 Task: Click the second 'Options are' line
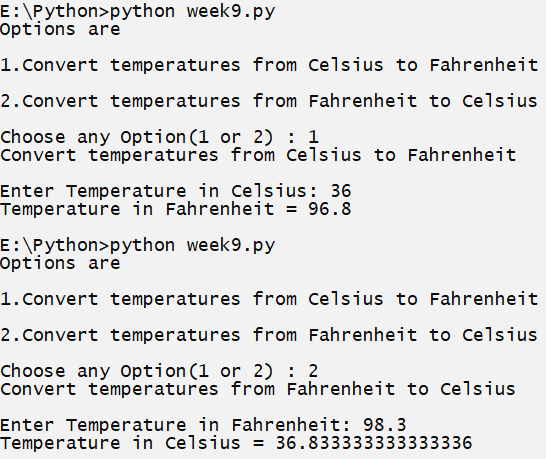click(x=60, y=264)
